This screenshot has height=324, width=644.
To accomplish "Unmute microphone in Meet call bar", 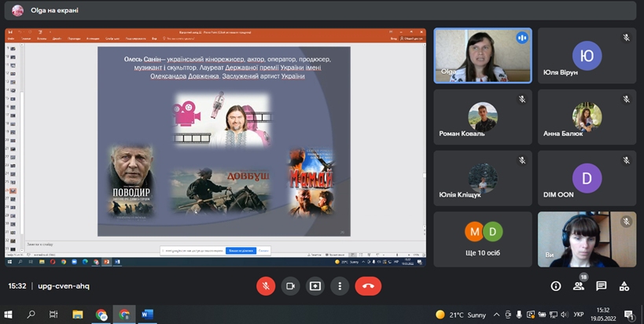I will [x=266, y=286].
